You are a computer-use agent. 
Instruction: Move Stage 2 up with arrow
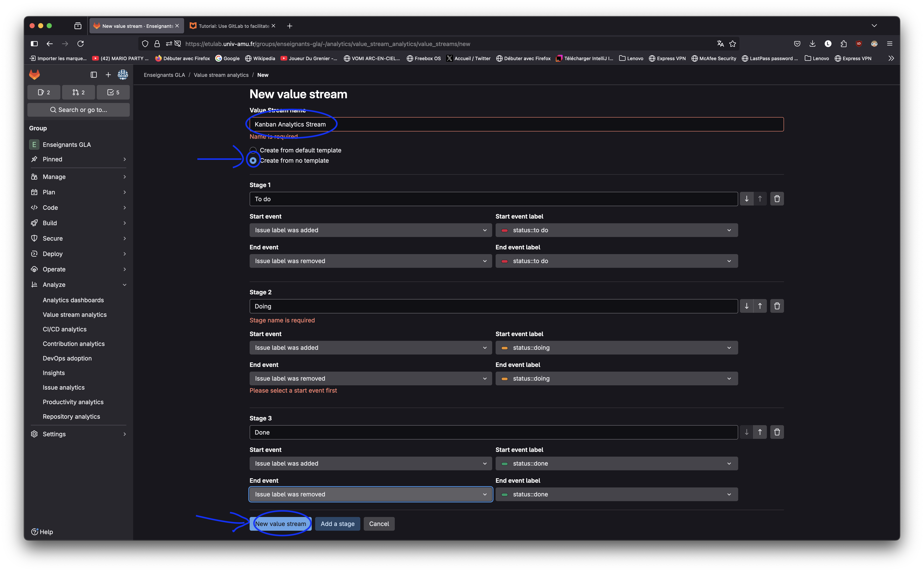(760, 306)
